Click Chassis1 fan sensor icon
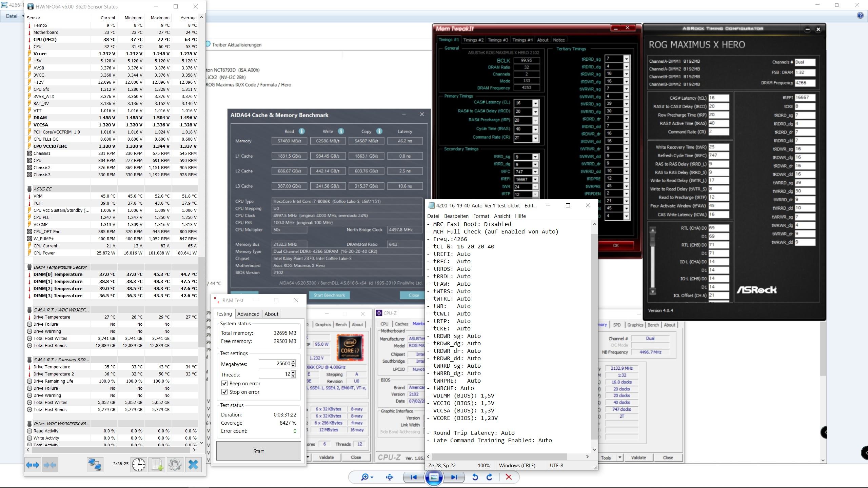 click(x=29, y=153)
